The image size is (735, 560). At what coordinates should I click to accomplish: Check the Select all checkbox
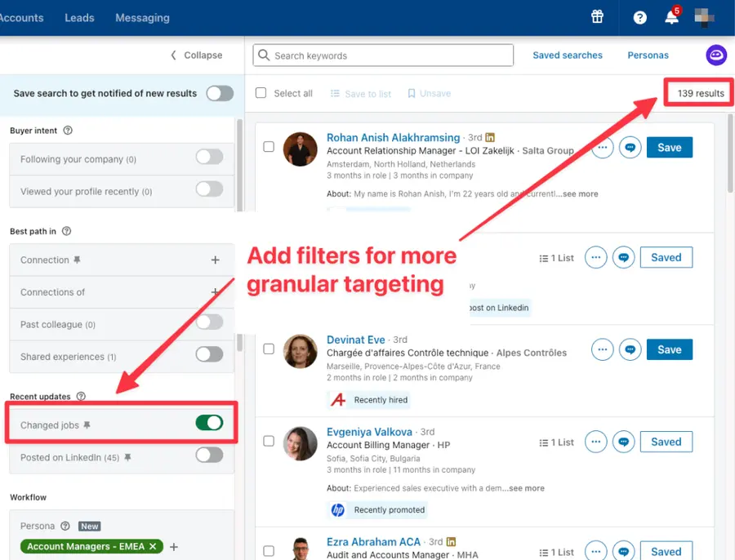259,93
